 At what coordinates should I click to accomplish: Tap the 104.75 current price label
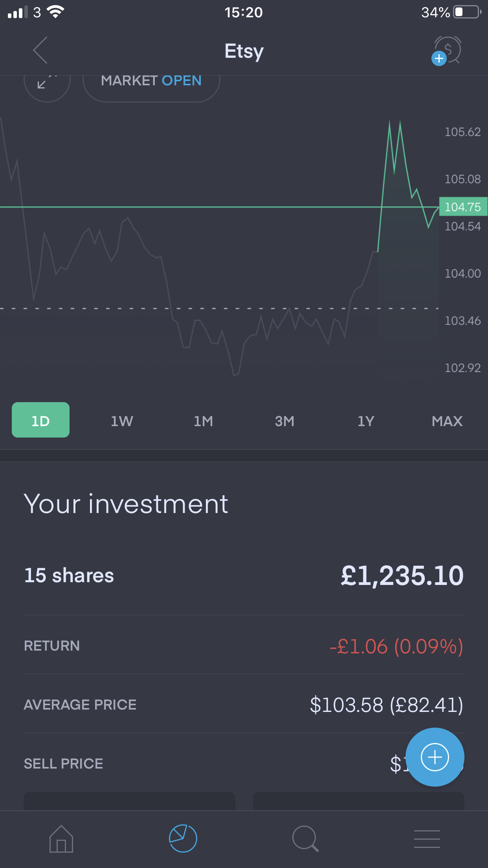coord(463,207)
